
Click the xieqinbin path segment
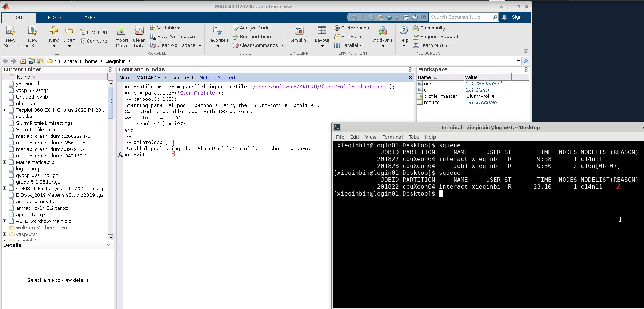click(x=116, y=61)
